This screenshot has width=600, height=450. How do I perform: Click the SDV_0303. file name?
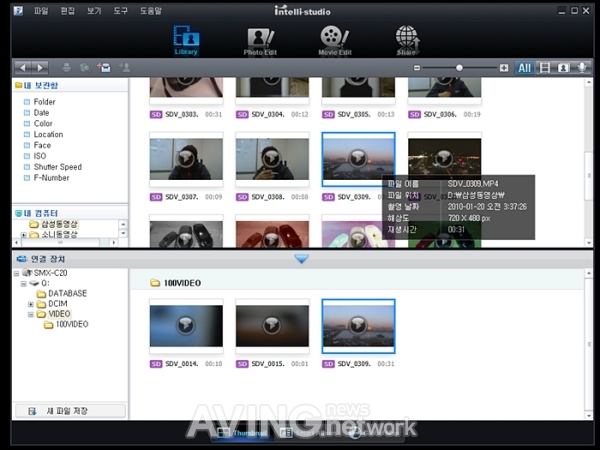pyautogui.click(x=182, y=114)
